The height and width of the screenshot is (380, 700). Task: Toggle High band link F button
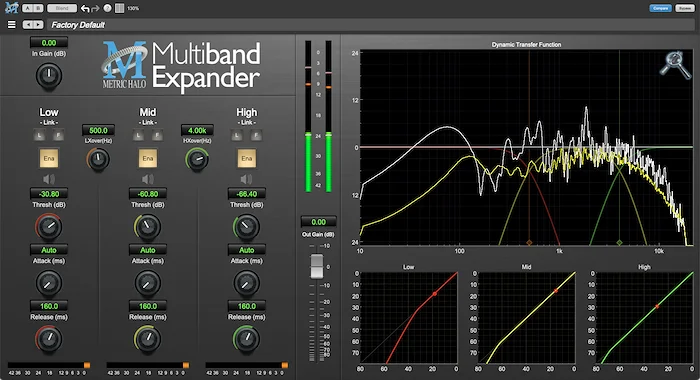tap(256, 135)
